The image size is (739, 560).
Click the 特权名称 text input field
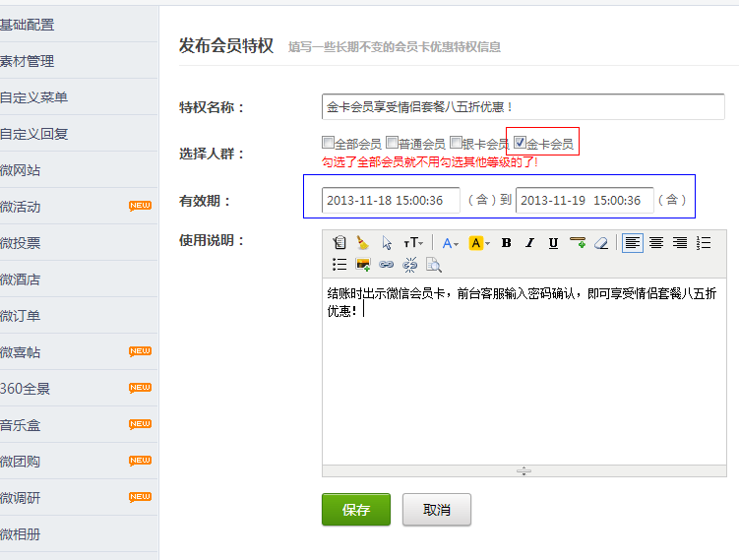click(523, 106)
